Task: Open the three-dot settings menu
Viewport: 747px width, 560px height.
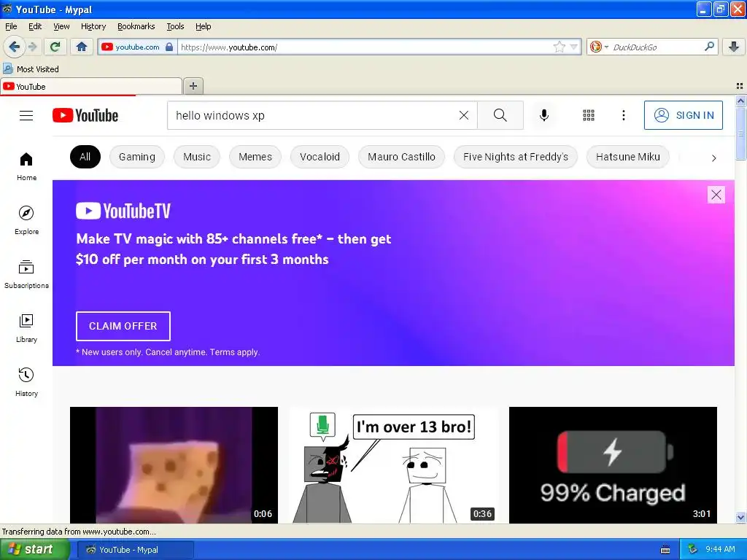Action: pos(623,115)
